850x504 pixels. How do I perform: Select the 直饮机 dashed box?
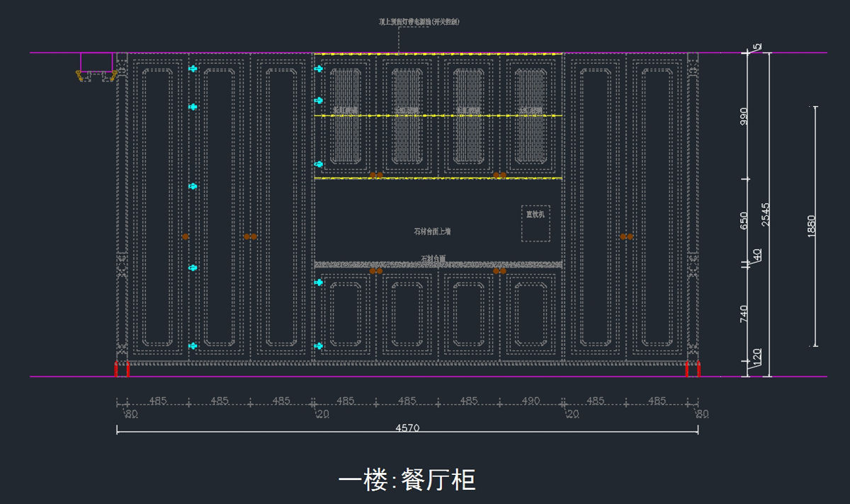pyautogui.click(x=535, y=223)
